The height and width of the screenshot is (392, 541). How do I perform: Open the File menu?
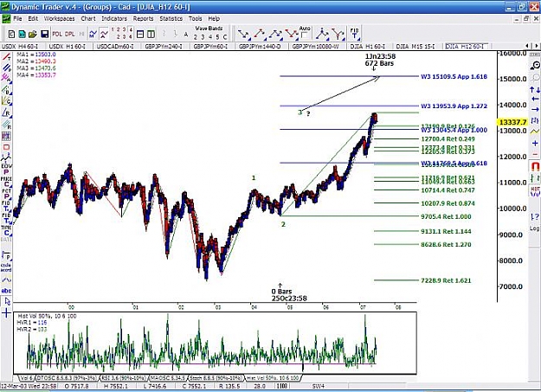tap(17, 19)
